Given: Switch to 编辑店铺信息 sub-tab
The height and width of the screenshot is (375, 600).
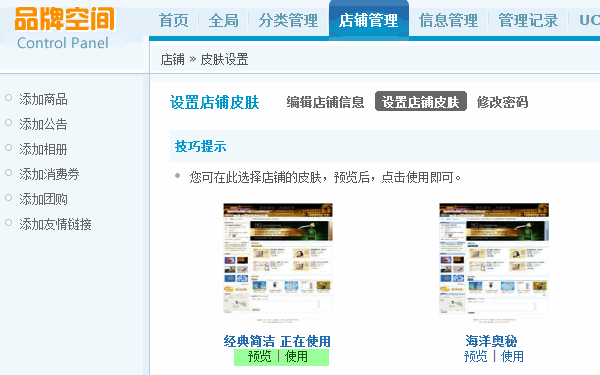Looking at the screenshot, I should pos(325,102).
